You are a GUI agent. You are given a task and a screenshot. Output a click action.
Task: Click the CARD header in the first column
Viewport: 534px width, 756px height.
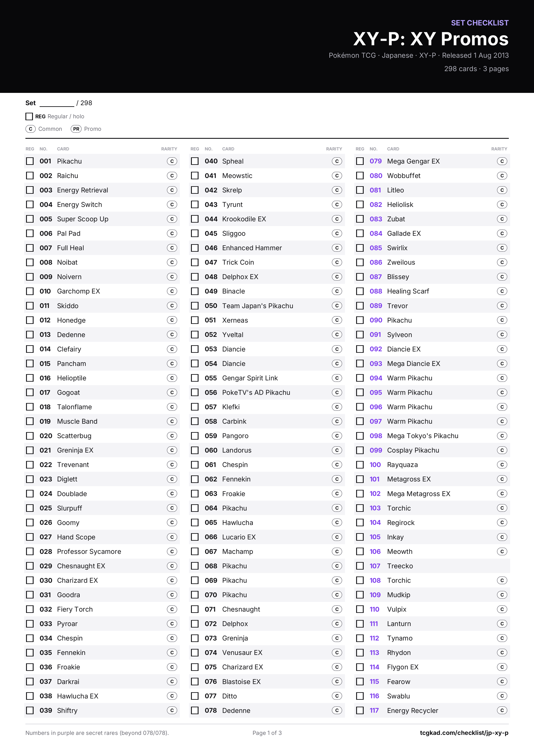click(x=63, y=149)
